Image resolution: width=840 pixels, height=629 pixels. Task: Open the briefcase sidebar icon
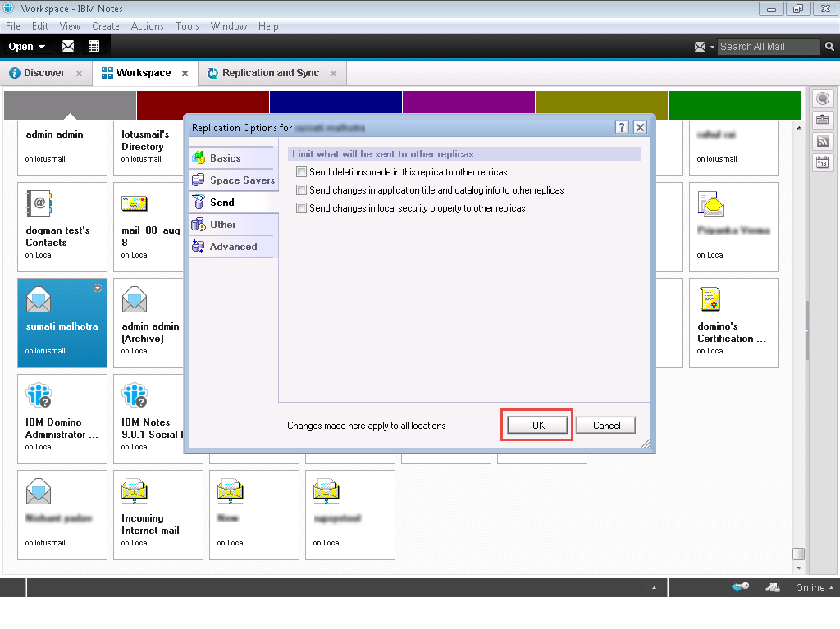tap(823, 120)
